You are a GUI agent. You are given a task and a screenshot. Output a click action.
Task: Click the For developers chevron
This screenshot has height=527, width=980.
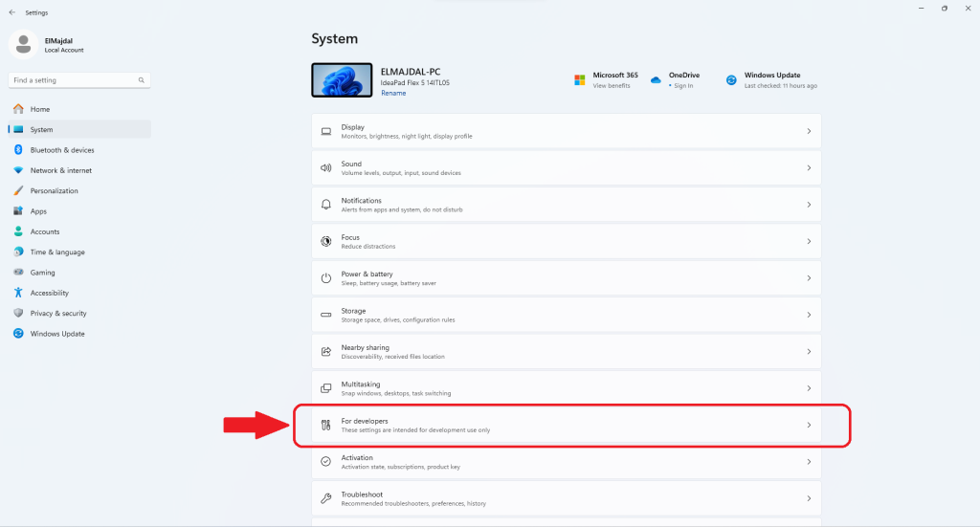809,426
